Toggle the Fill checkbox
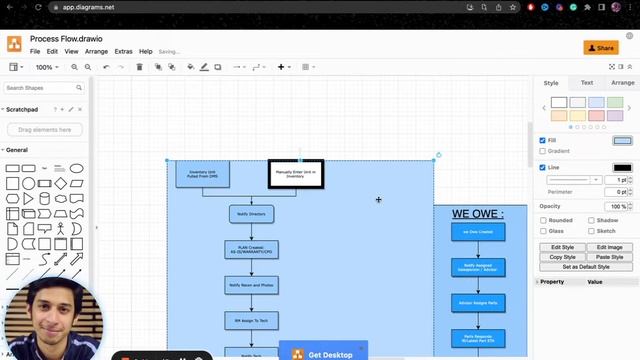The image size is (640, 360). click(x=542, y=140)
